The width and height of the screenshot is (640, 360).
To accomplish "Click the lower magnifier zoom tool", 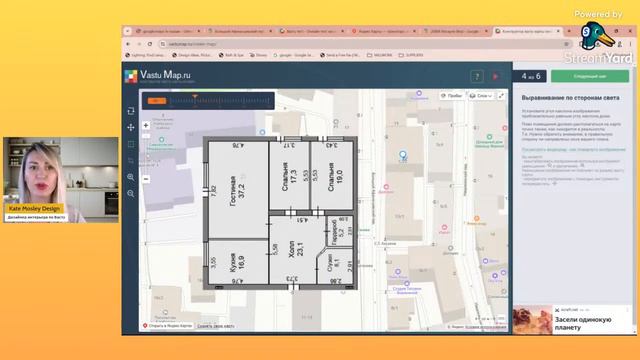I will tap(131, 193).
